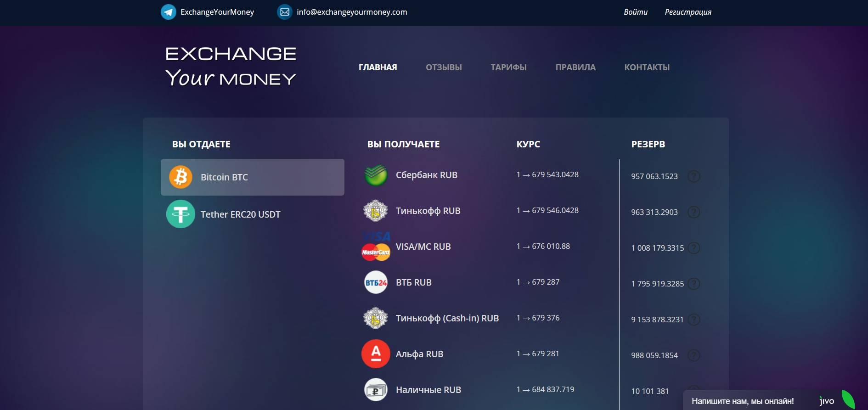This screenshot has width=868, height=410.
Task: Select Bitcoin BTC as currency to give
Action: pos(253,177)
